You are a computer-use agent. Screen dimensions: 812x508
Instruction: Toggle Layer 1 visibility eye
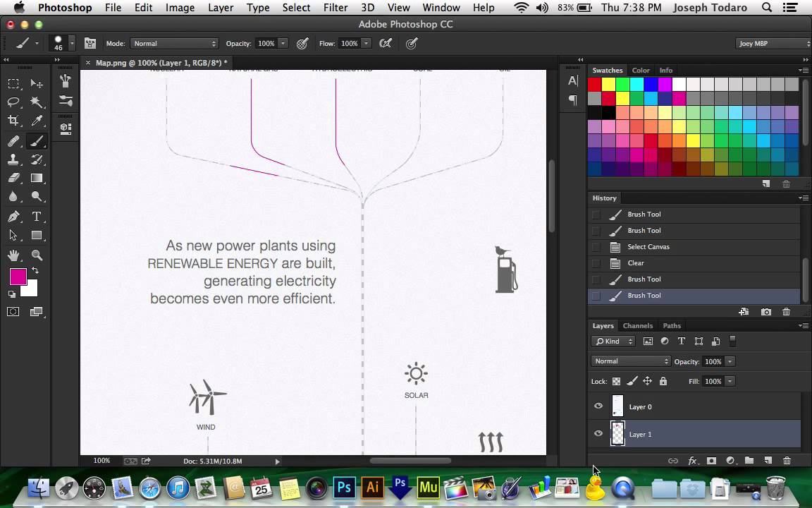(598, 433)
